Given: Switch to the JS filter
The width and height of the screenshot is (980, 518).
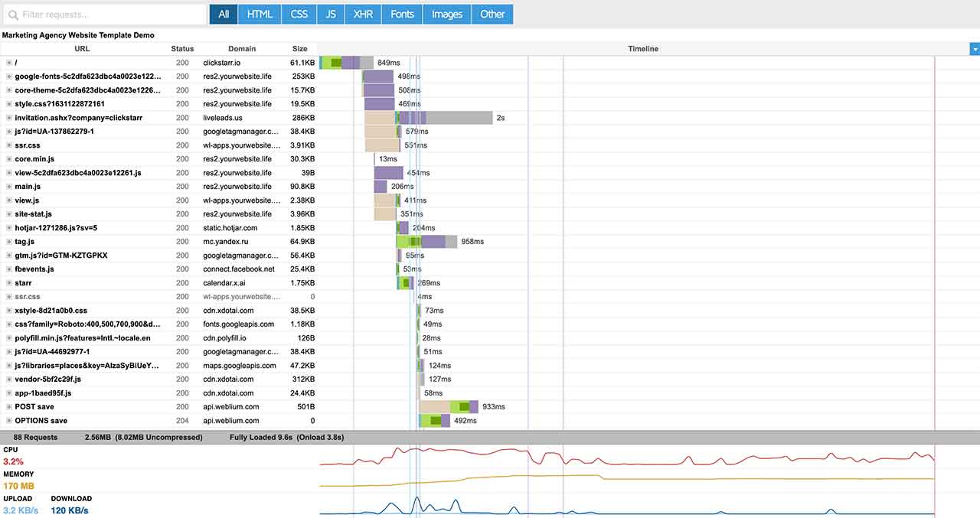Looking at the screenshot, I should click(331, 15).
